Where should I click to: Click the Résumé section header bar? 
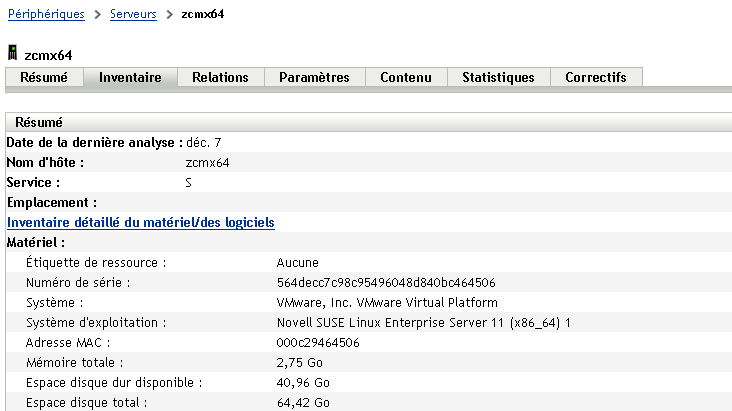(x=368, y=122)
